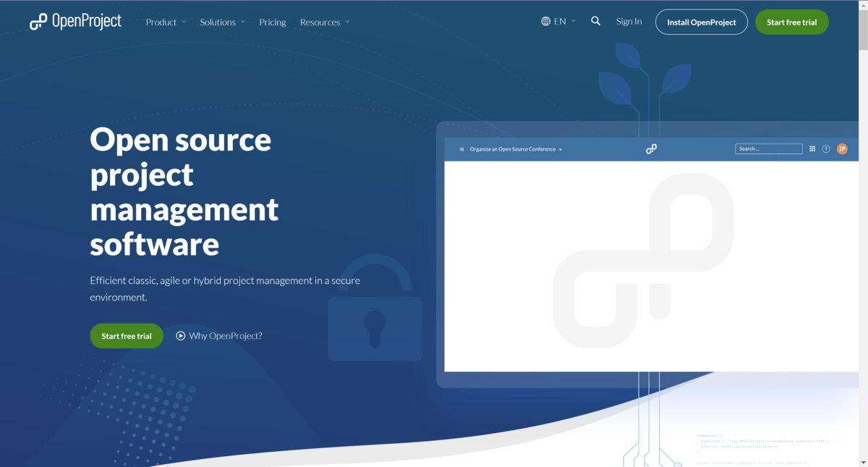
Task: Open hamburger menu in app preview
Action: (x=461, y=149)
